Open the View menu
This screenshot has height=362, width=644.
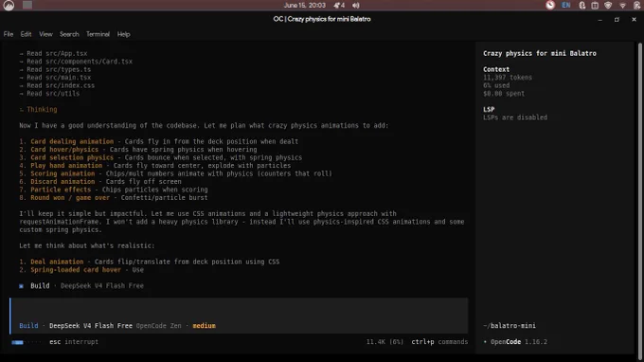pyautogui.click(x=45, y=34)
